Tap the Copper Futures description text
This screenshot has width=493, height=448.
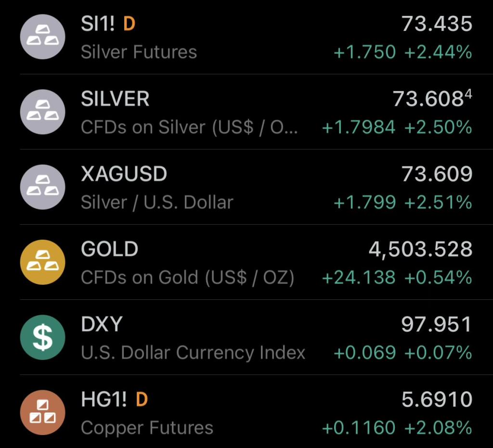coord(147,428)
